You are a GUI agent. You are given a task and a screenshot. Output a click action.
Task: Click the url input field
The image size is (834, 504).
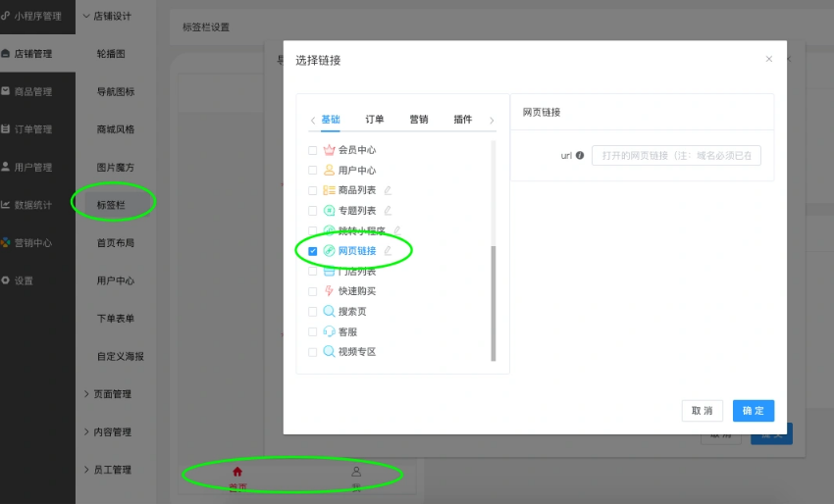tap(676, 155)
